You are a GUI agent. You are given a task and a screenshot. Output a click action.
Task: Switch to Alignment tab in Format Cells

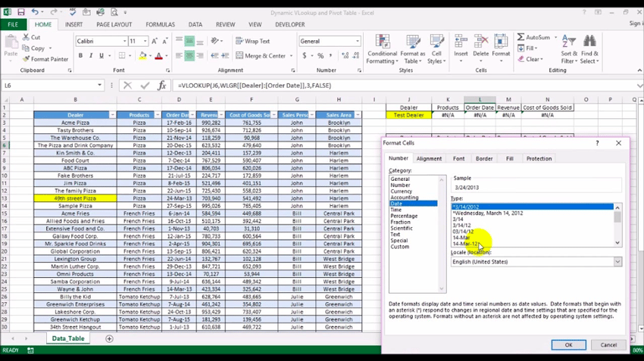[x=429, y=159]
